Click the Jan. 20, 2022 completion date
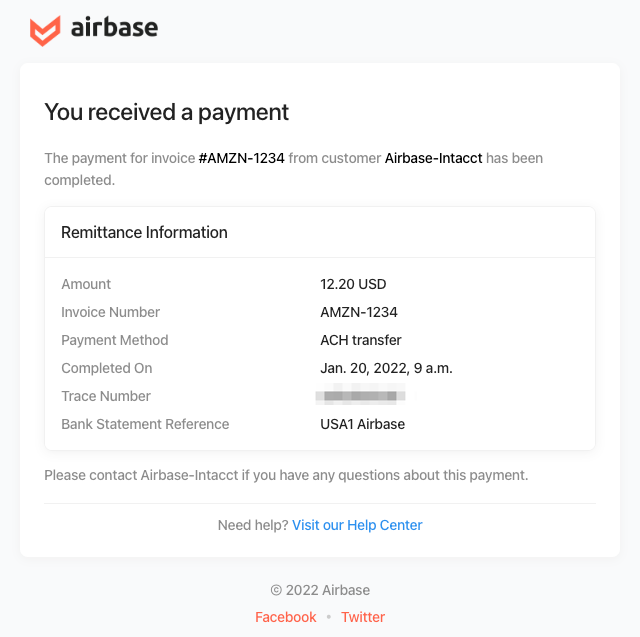This screenshot has width=640, height=637. (386, 368)
